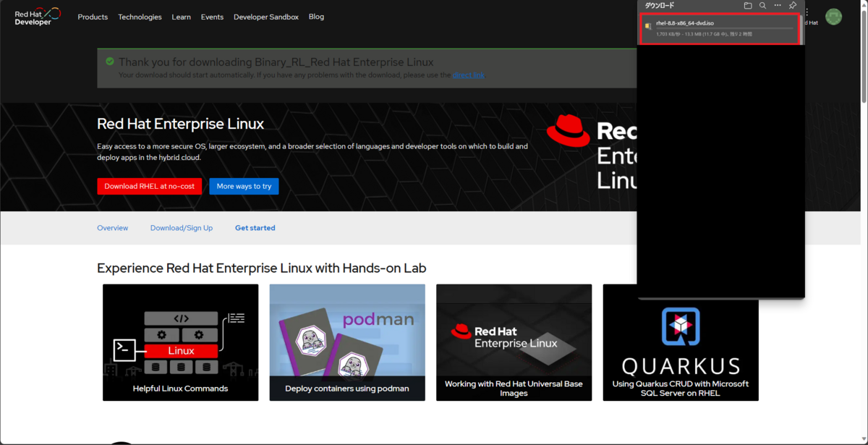Open more options in the download panel
The width and height of the screenshot is (868, 445).
click(778, 6)
